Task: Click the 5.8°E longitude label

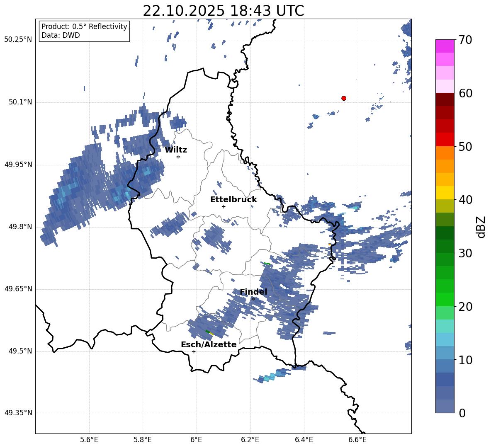Action: 143,440
